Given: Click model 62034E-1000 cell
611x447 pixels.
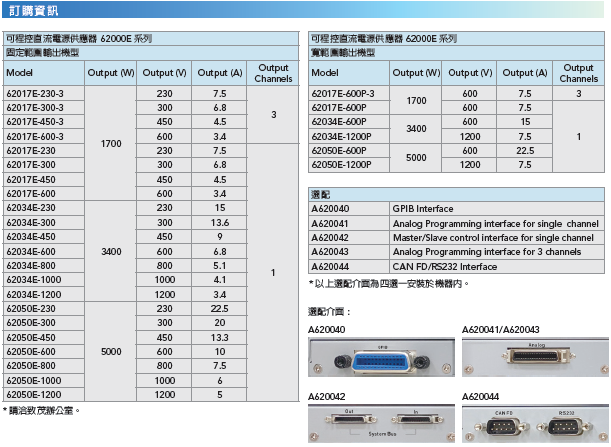Looking at the screenshot, I should click(44, 280).
